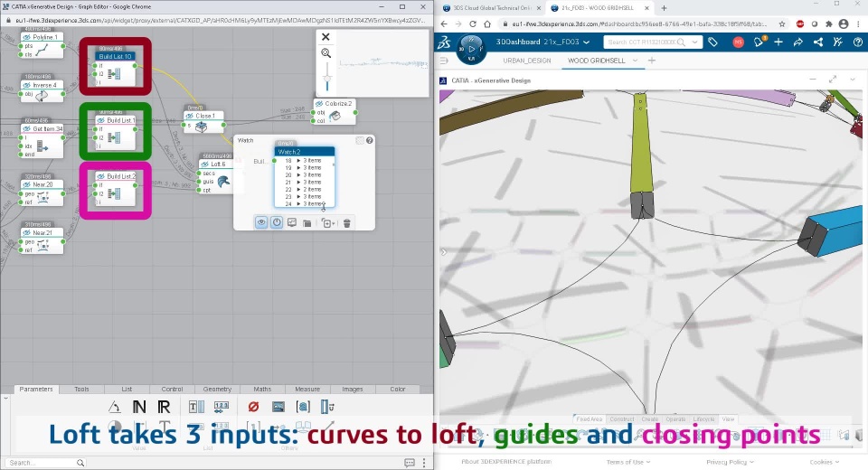
Task: Click the folder icon in Watch toolbar
Action: click(307, 223)
